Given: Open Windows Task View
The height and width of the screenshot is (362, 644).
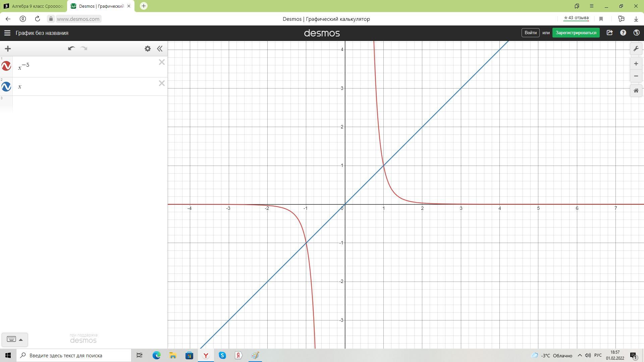Looking at the screenshot, I should tap(140, 355).
